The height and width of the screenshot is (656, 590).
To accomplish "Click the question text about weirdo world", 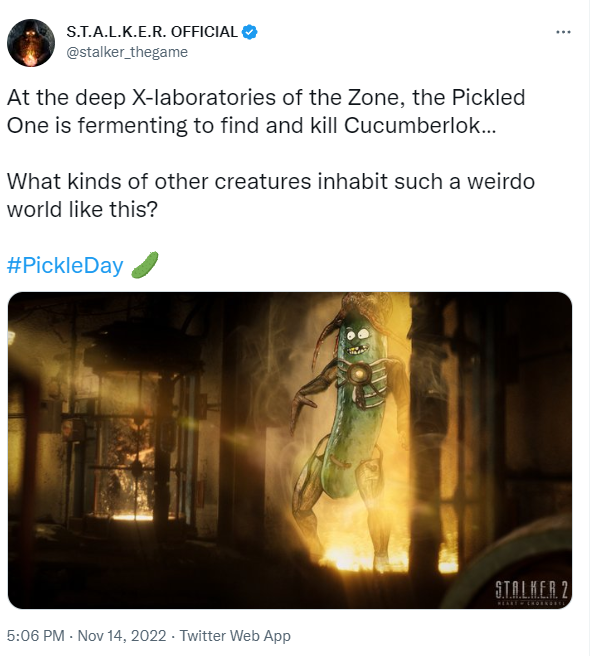I will point(271,195).
